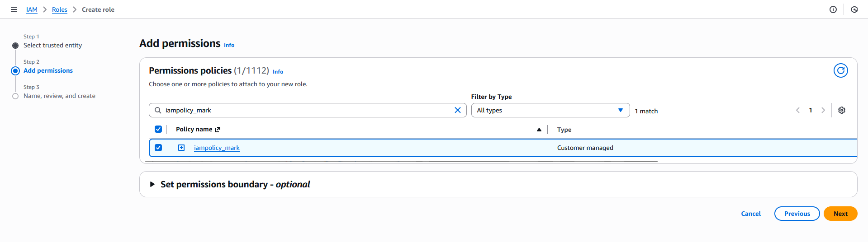Open table preferences gear icon
Image resolution: width=868 pixels, height=242 pixels.
click(842, 110)
